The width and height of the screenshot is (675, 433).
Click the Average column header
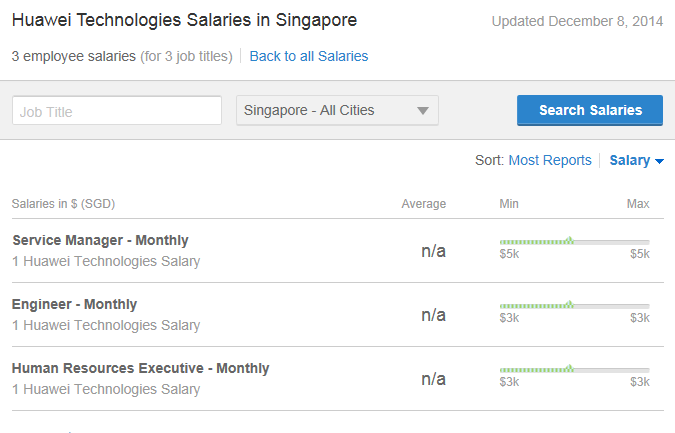[x=424, y=204]
